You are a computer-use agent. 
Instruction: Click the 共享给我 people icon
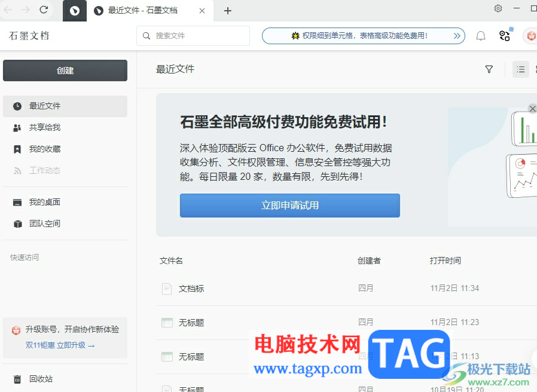tap(17, 128)
